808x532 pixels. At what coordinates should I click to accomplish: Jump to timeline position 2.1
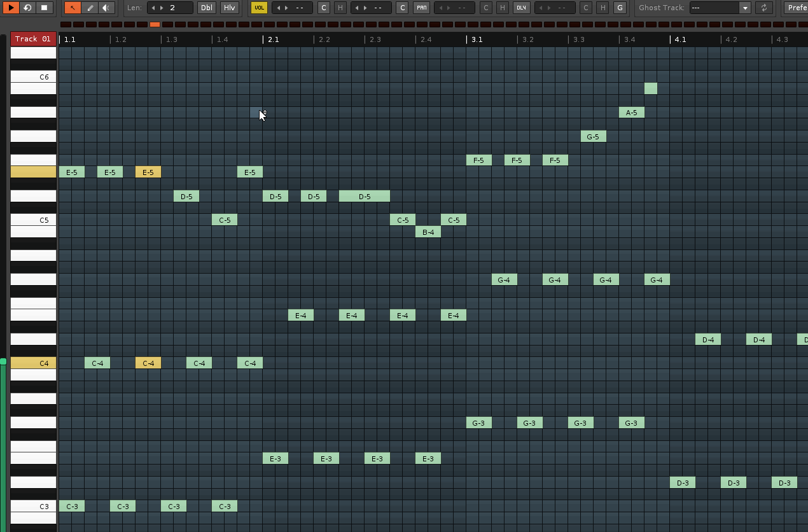274,39
